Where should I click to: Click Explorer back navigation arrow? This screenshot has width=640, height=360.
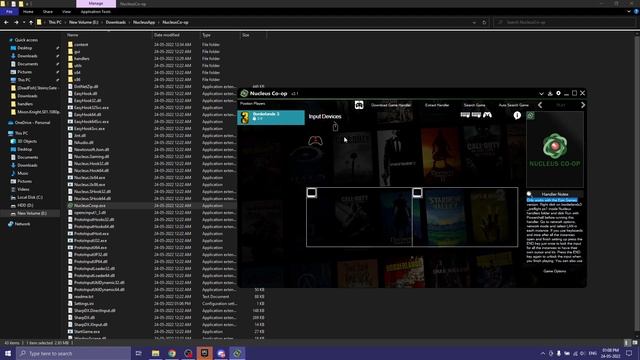(x=6, y=22)
